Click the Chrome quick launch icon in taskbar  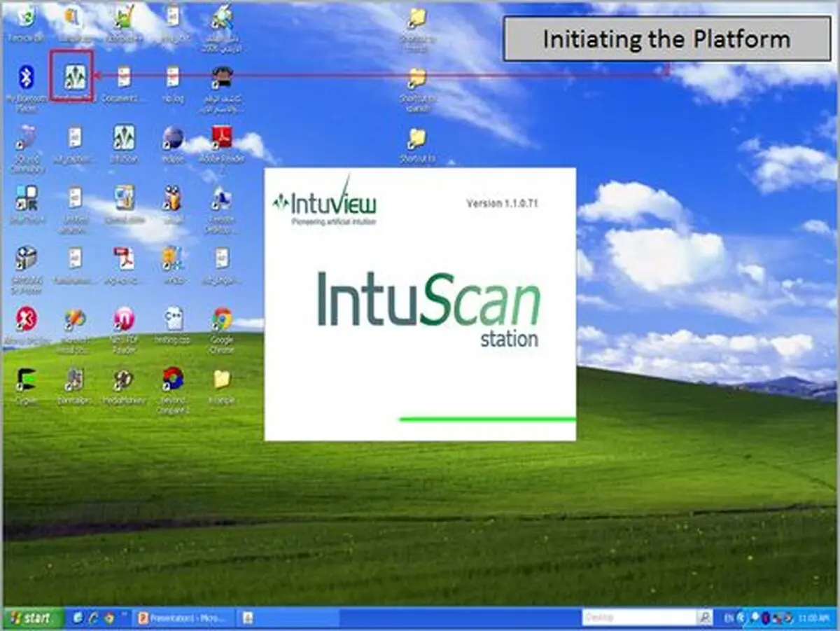108,618
